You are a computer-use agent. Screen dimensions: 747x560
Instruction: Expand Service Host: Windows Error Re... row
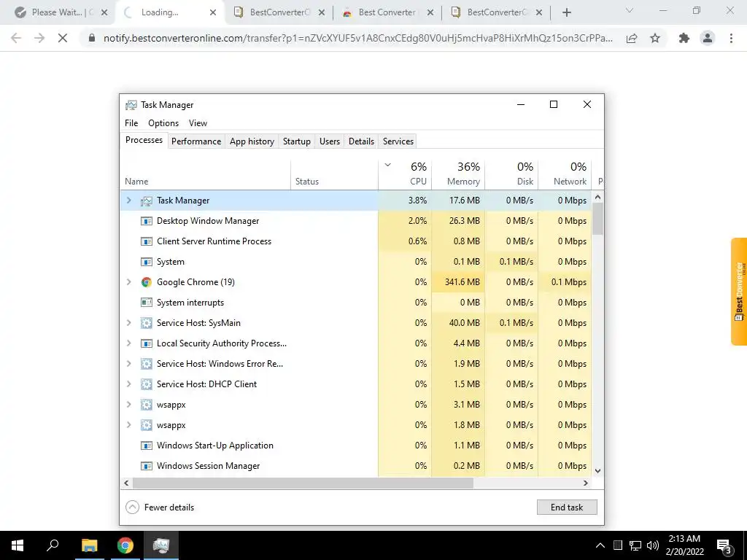click(x=128, y=364)
